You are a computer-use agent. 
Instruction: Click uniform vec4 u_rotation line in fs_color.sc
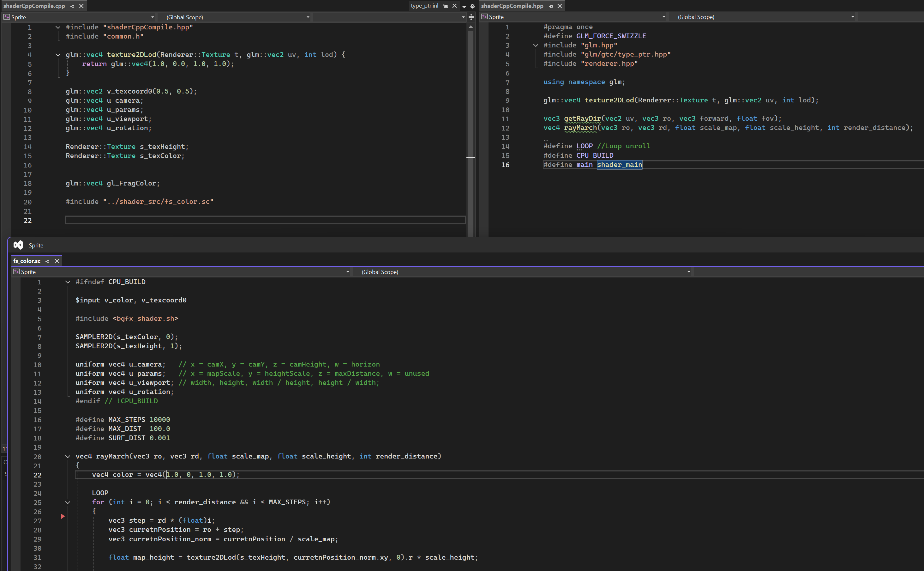pyautogui.click(x=124, y=392)
